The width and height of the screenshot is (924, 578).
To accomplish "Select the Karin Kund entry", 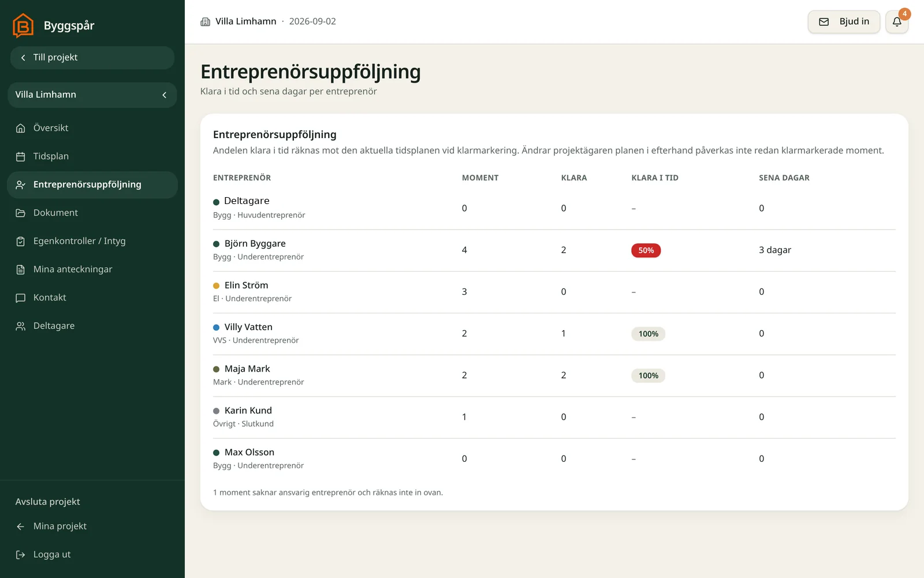I will click(248, 411).
